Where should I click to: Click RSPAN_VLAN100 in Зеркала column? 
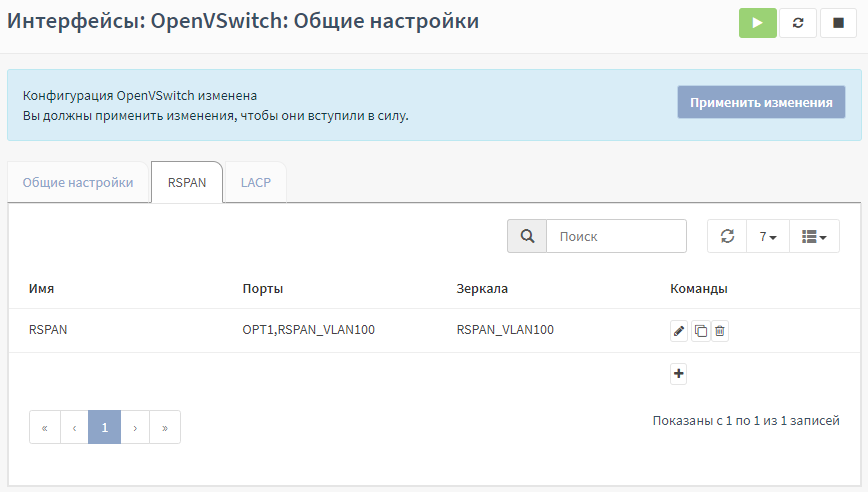coord(505,330)
